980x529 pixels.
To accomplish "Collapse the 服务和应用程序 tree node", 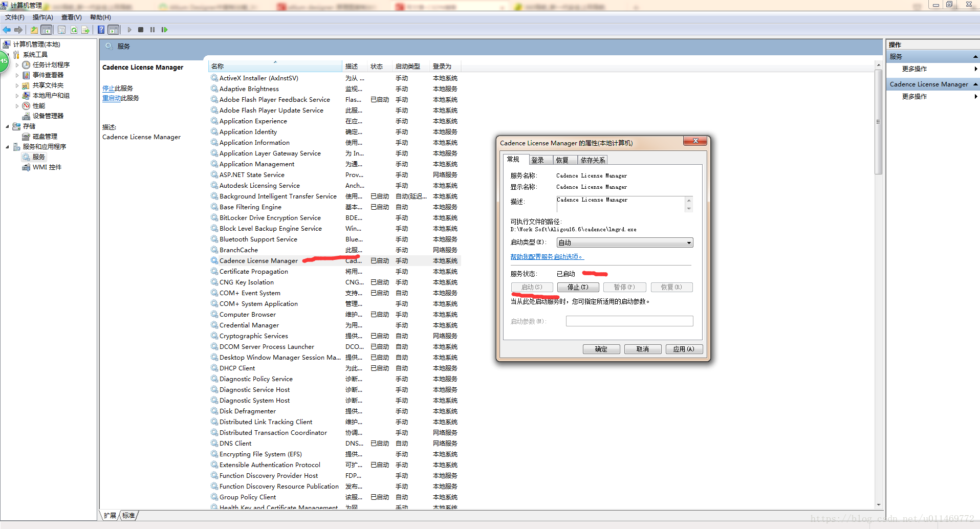I will (x=7, y=147).
